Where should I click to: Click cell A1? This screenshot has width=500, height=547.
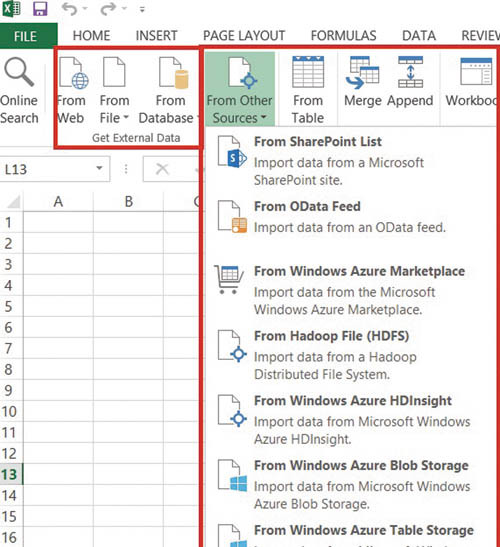pyautogui.click(x=58, y=223)
